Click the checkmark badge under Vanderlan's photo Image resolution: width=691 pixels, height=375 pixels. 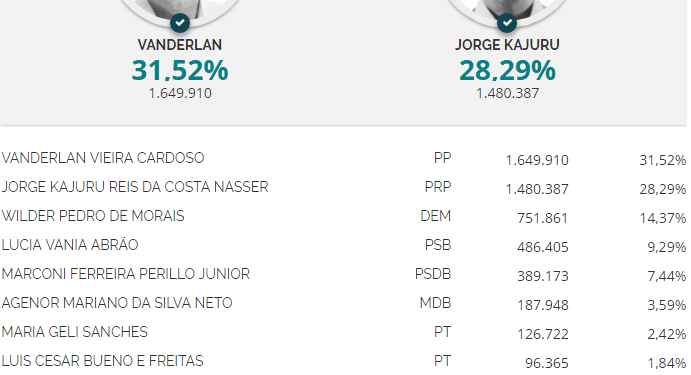pos(180,22)
